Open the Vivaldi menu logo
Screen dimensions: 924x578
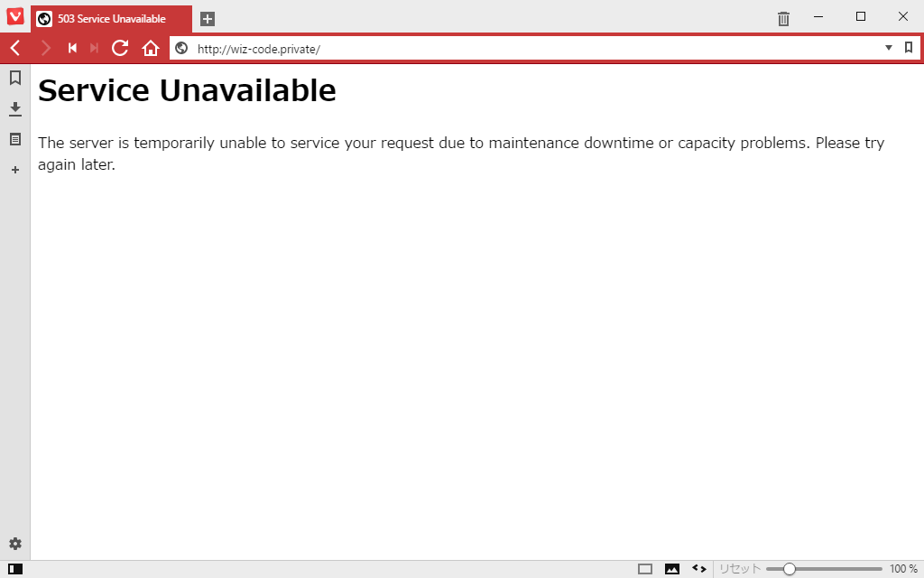14,16
